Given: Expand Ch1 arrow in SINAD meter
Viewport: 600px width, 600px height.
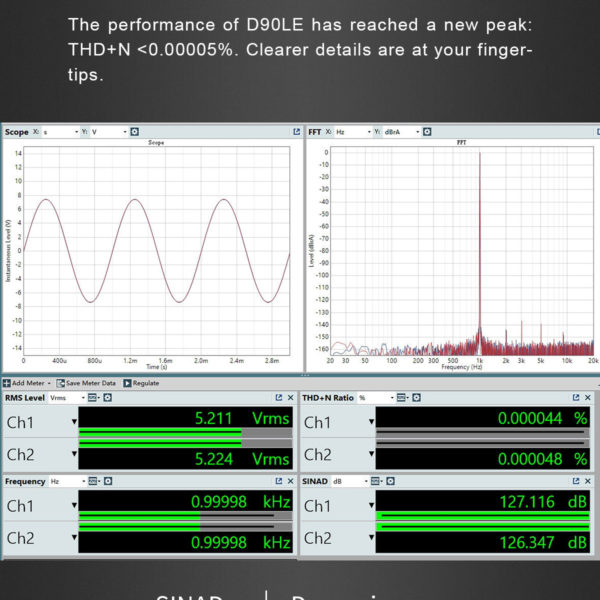Looking at the screenshot, I should [371, 505].
